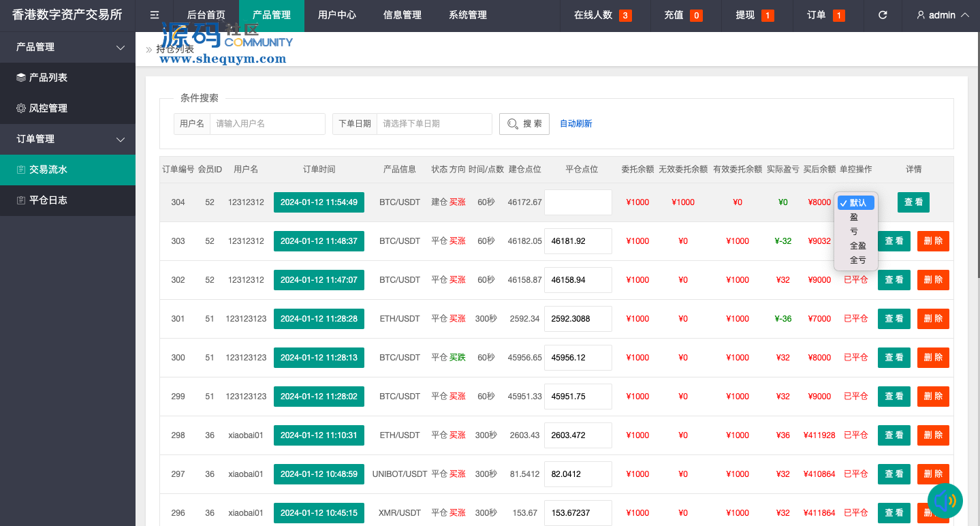The height and width of the screenshot is (526, 980).
Task: Click username xiaobai01 in order 298
Action: coord(246,435)
